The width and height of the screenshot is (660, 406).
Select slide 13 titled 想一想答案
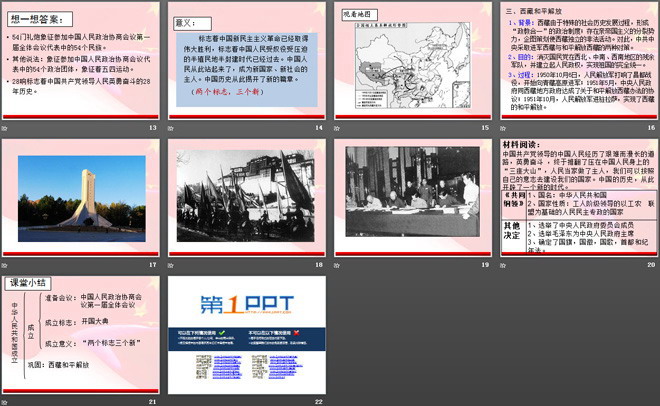click(80, 60)
